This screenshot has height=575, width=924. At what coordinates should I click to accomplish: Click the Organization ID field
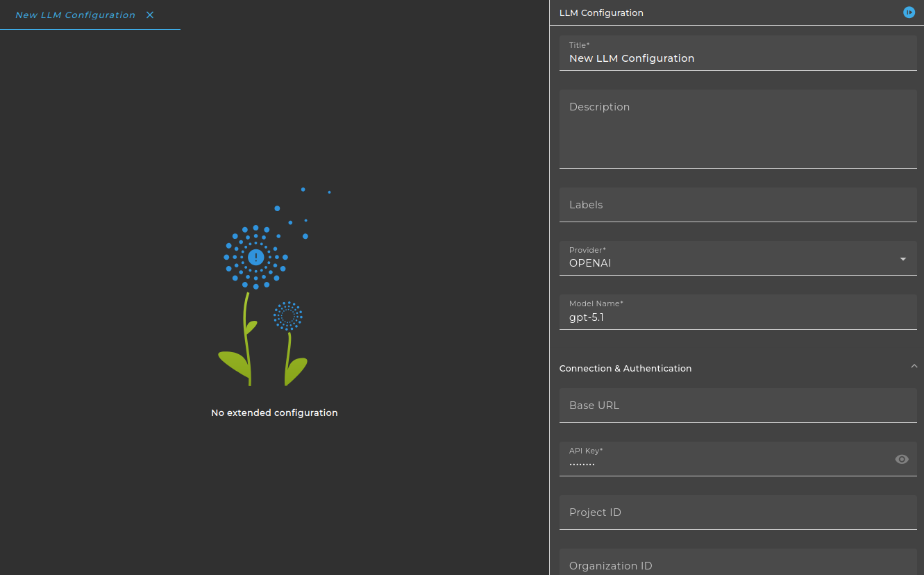coord(738,562)
